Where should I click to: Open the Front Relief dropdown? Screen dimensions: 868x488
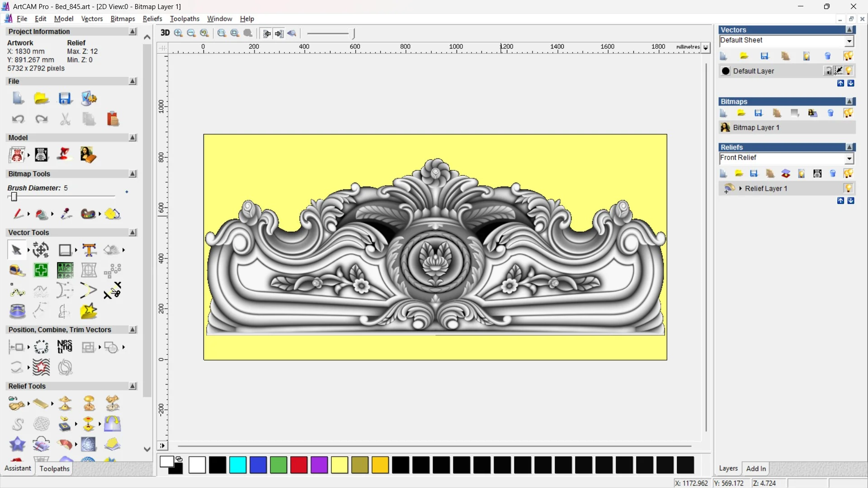(x=849, y=158)
